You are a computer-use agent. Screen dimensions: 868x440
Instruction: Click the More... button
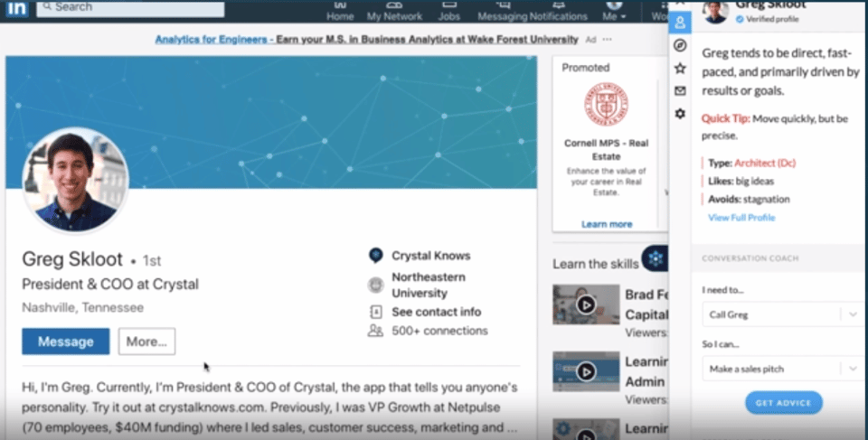[x=146, y=342]
